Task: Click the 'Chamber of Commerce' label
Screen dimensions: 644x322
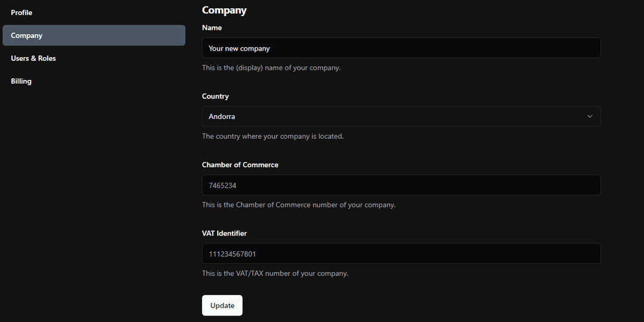Action: [x=240, y=165]
